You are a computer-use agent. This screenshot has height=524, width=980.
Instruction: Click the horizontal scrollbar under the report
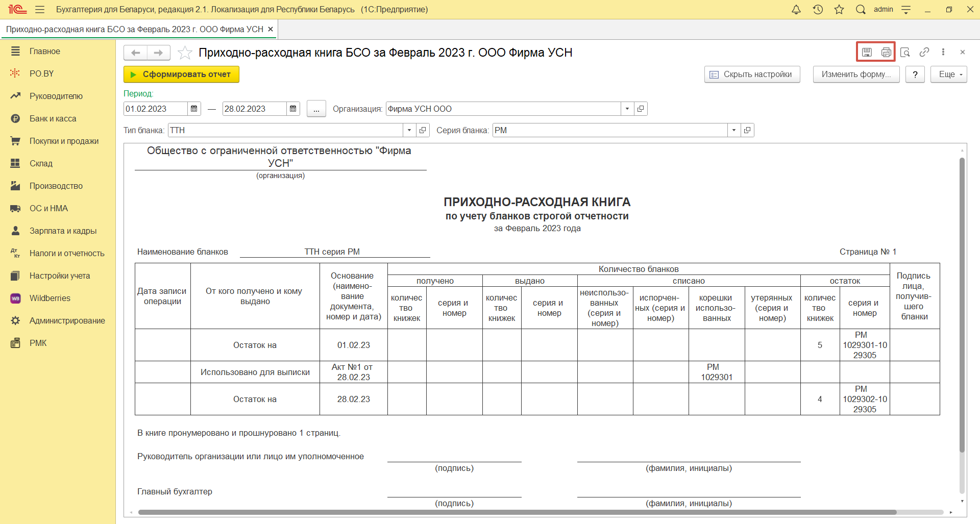coord(517,512)
